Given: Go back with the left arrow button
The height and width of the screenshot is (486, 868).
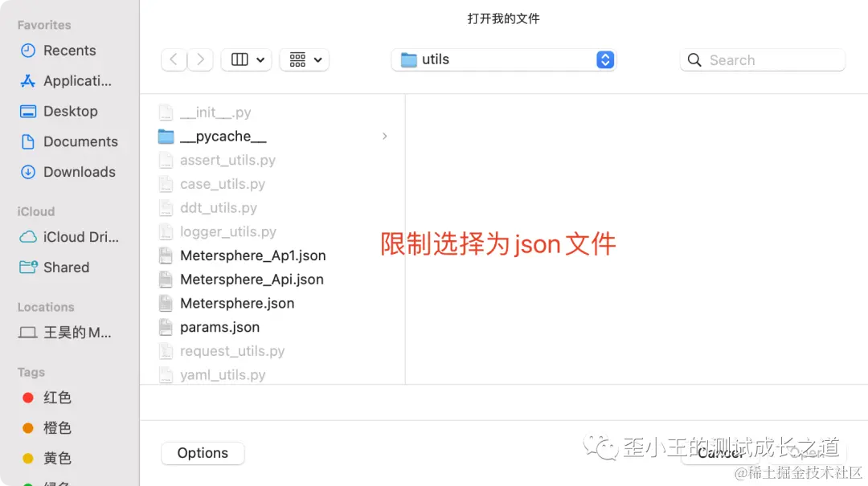Looking at the screenshot, I should 174,59.
